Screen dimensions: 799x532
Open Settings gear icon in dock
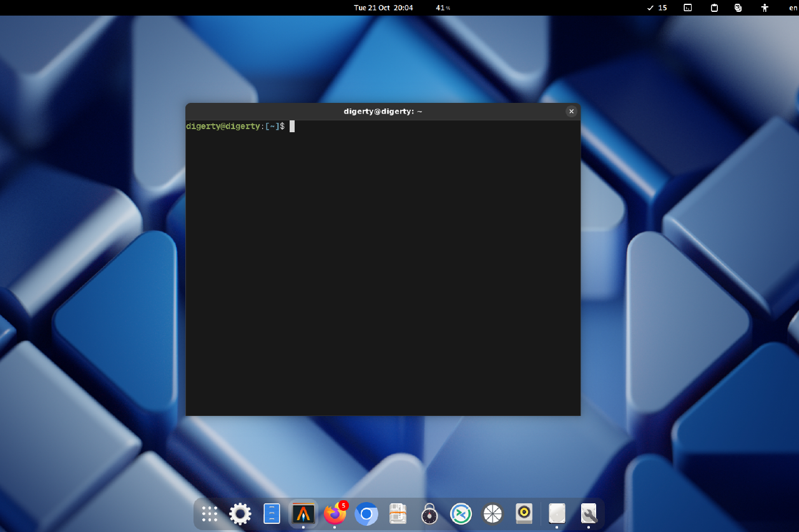[240, 514]
